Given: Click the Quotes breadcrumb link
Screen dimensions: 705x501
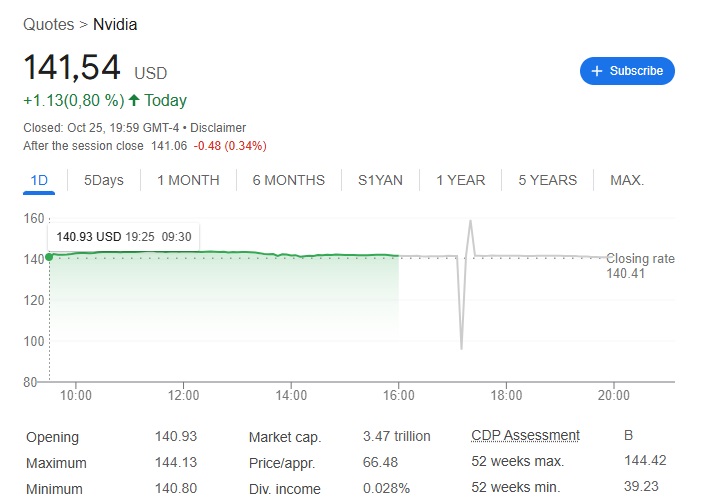Looking at the screenshot, I should [x=48, y=23].
